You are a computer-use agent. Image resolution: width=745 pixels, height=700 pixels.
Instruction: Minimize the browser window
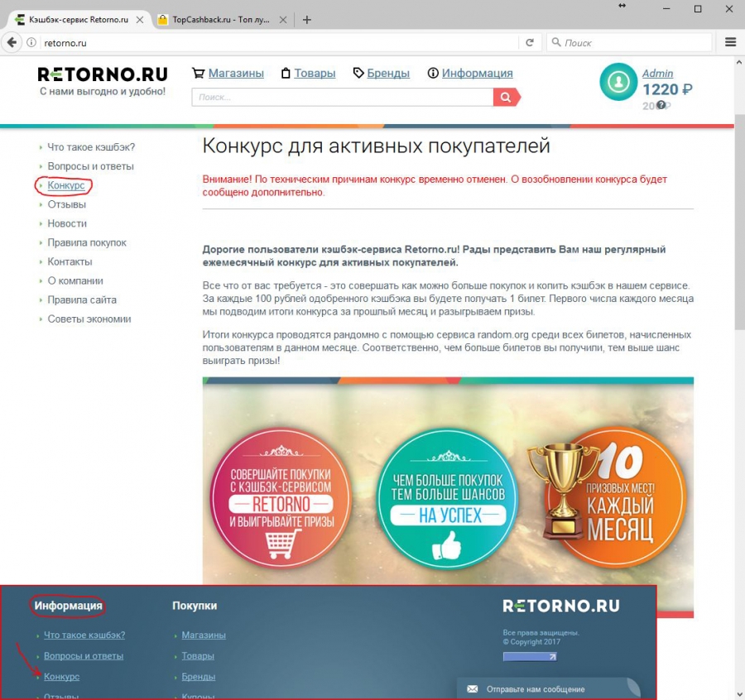(x=666, y=8)
